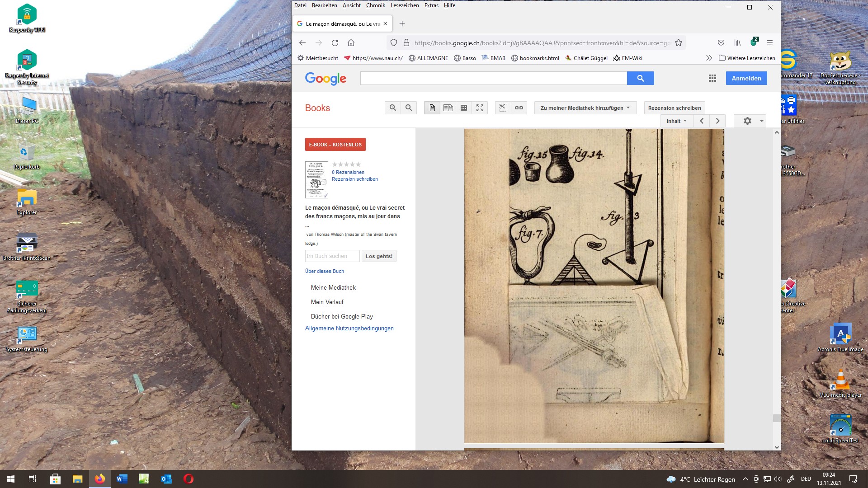Open the Datei menu
This screenshot has height=488, width=868.
tap(300, 5)
